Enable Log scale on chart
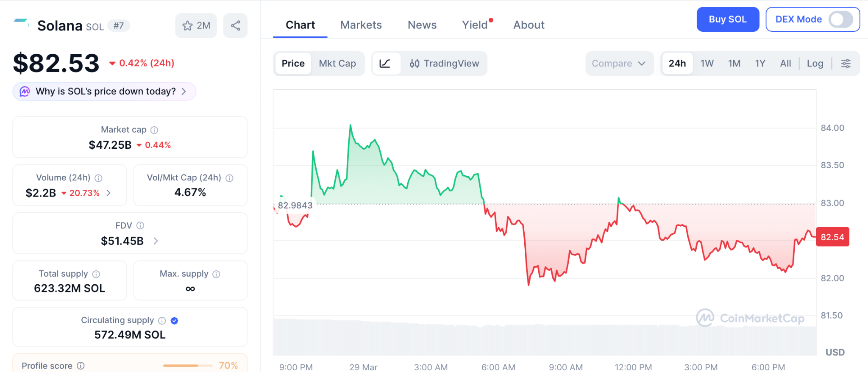The height and width of the screenshot is (372, 868). click(815, 64)
